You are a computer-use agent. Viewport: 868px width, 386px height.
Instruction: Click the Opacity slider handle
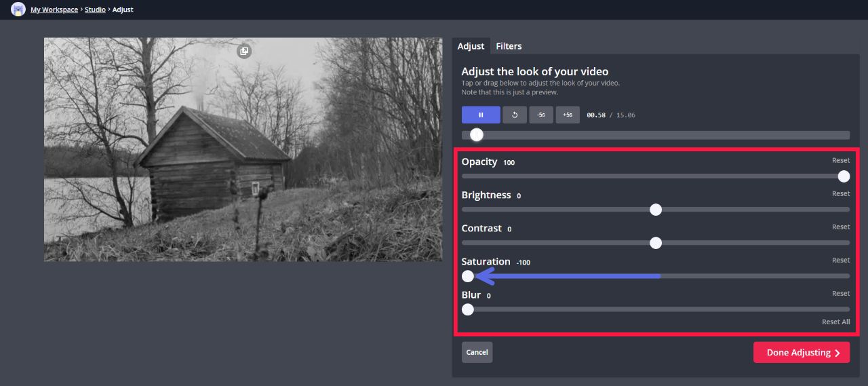tap(844, 176)
